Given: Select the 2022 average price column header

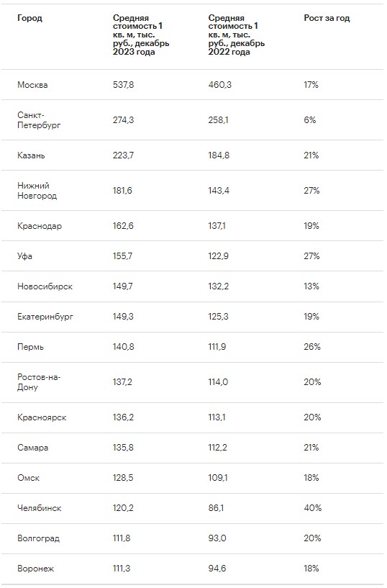Looking at the screenshot, I should point(237,35).
